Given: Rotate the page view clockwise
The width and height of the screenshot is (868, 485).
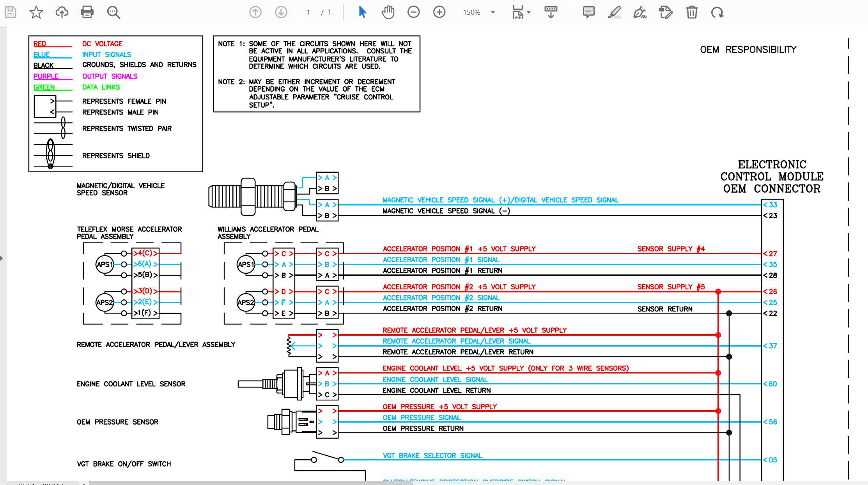Looking at the screenshot, I should (x=717, y=12).
